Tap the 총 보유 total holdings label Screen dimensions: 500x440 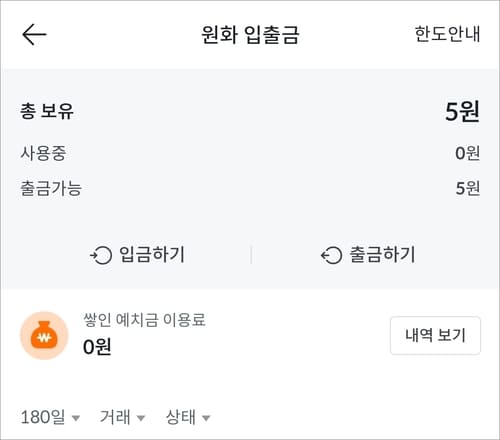tap(47, 111)
